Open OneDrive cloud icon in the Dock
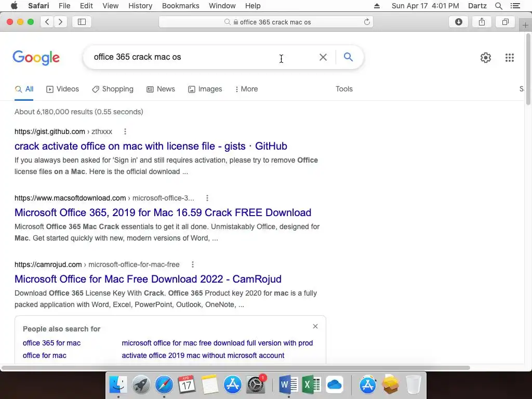Viewport: 532px width, 399px height. 334,385
